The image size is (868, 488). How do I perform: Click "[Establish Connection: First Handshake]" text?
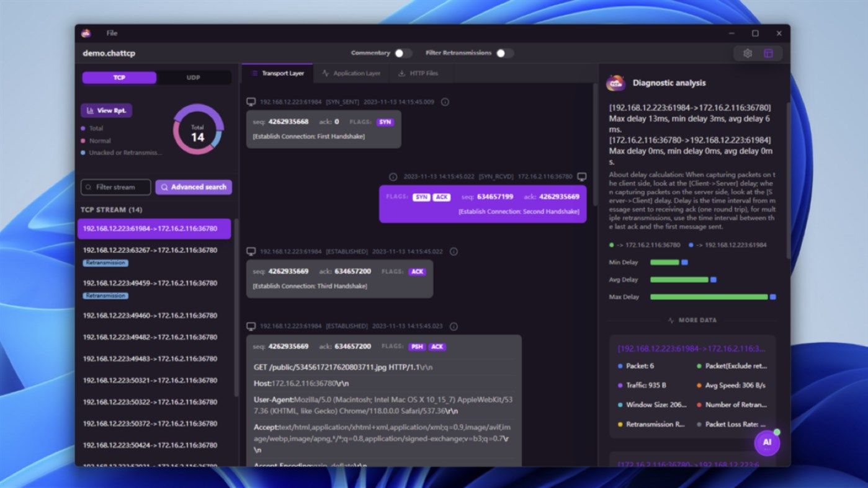click(x=308, y=136)
